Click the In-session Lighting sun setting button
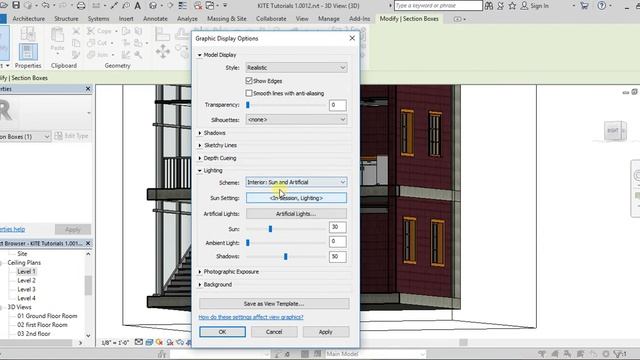Image resolution: width=640 pixels, height=360 pixels. coord(296,198)
